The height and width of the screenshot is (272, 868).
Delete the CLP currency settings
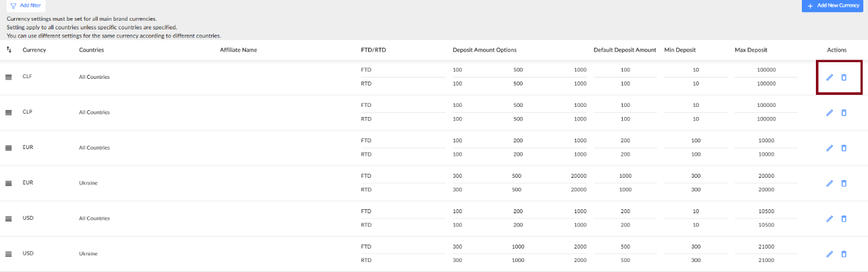click(843, 112)
